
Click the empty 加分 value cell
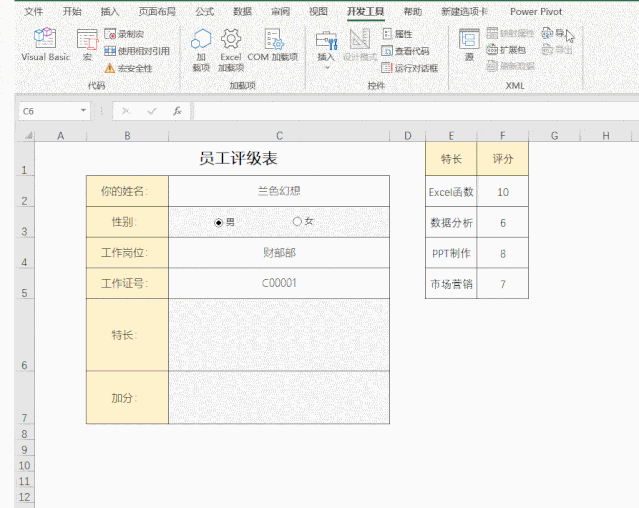coord(279,398)
